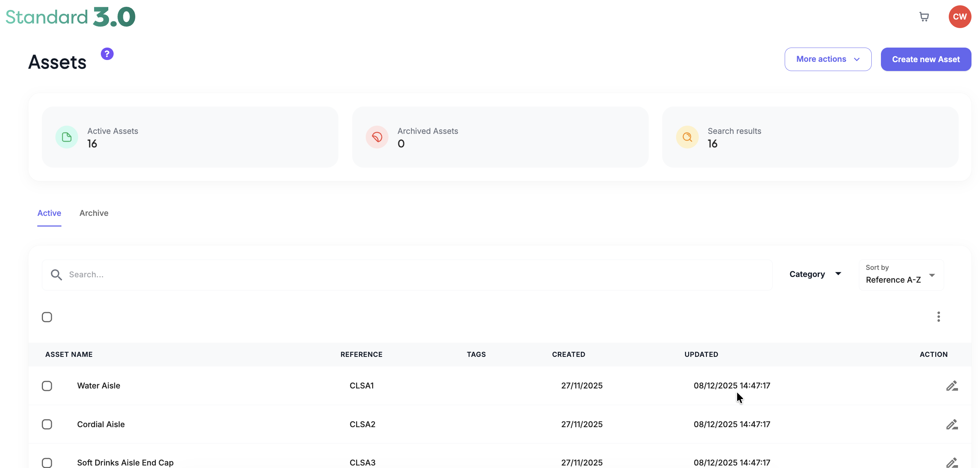Screen dimensions: 980x468
Task: Click the Active Assets summary card
Action: pyautogui.click(x=190, y=137)
